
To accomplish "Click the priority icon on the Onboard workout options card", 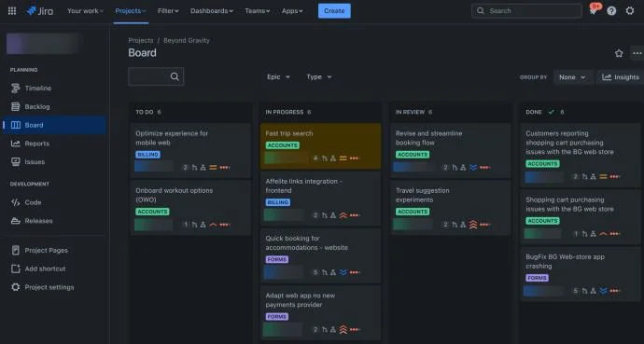I will 213,225.
